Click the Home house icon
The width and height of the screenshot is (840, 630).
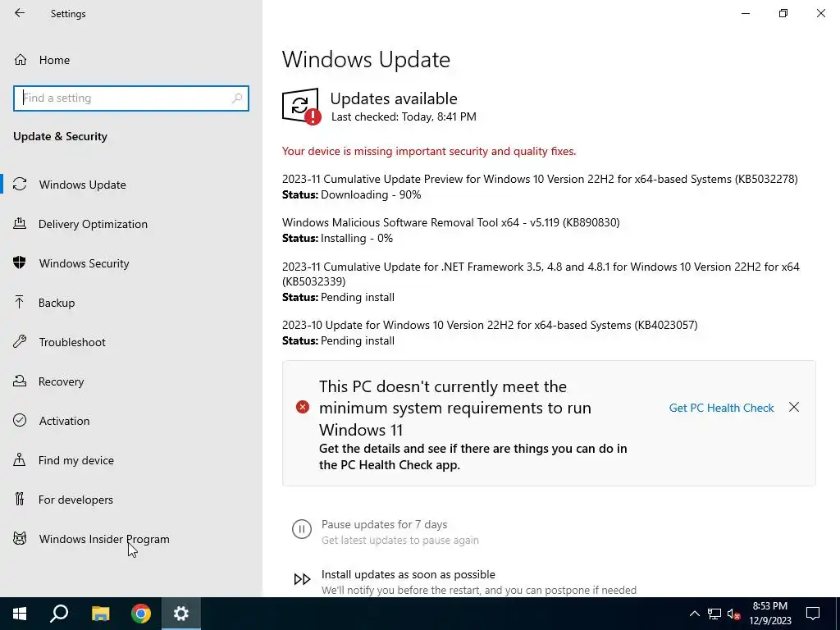(x=21, y=59)
